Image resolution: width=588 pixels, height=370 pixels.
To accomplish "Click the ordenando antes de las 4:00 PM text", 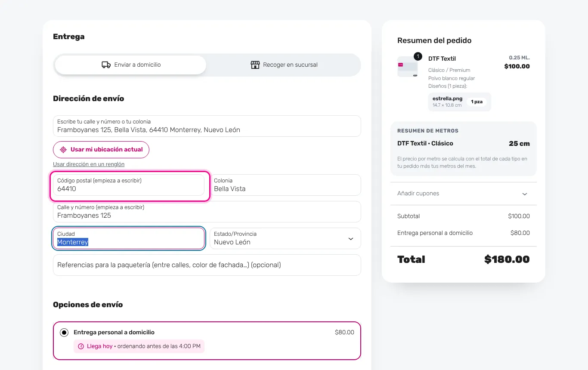I will (159, 346).
